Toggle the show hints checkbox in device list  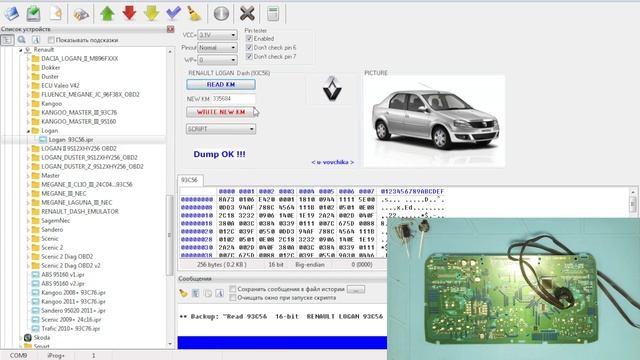coord(51,40)
